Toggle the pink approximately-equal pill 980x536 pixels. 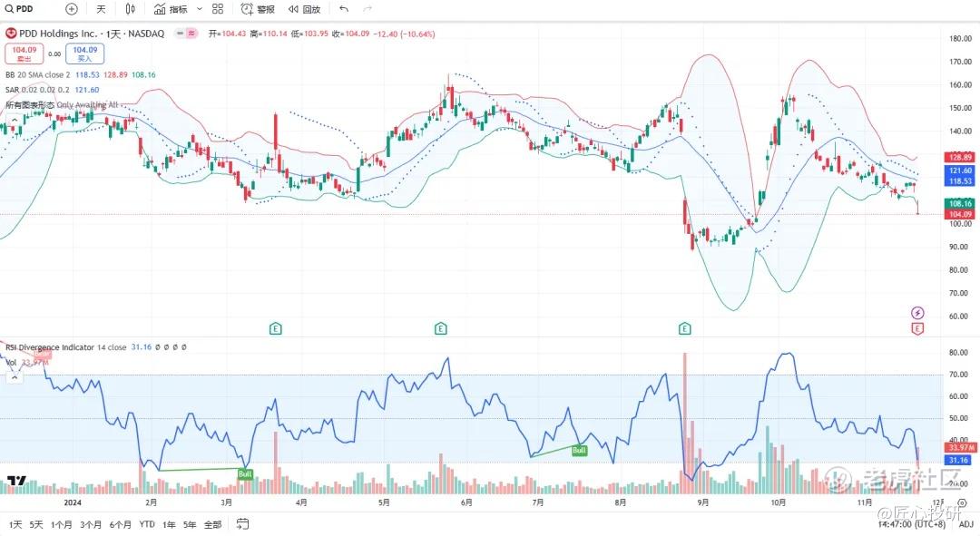click(191, 34)
